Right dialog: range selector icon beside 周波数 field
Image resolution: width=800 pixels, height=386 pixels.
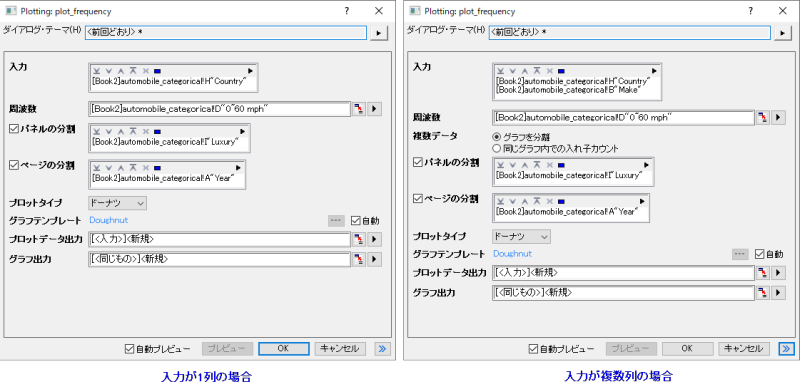pyautogui.click(x=762, y=117)
